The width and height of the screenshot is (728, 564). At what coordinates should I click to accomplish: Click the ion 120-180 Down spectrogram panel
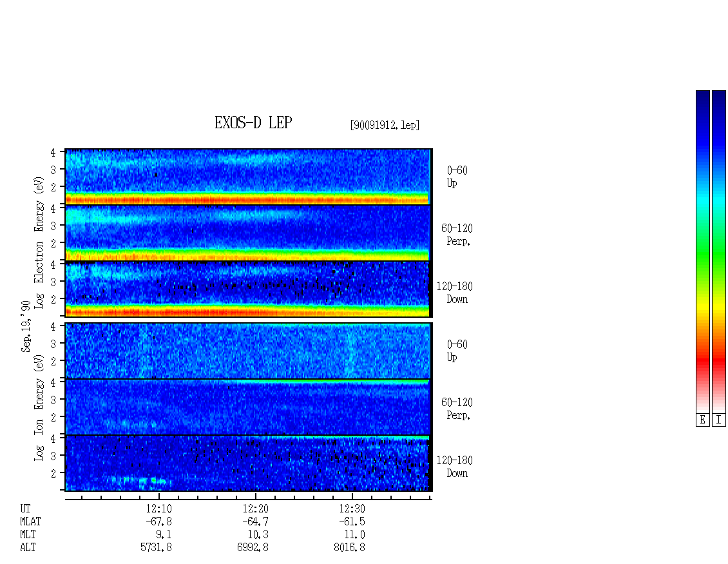point(249,463)
